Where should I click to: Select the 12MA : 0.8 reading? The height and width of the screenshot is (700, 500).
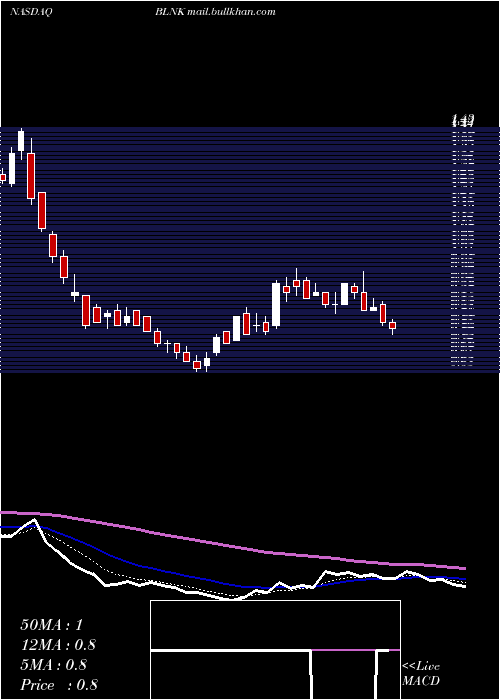[x=58, y=645]
